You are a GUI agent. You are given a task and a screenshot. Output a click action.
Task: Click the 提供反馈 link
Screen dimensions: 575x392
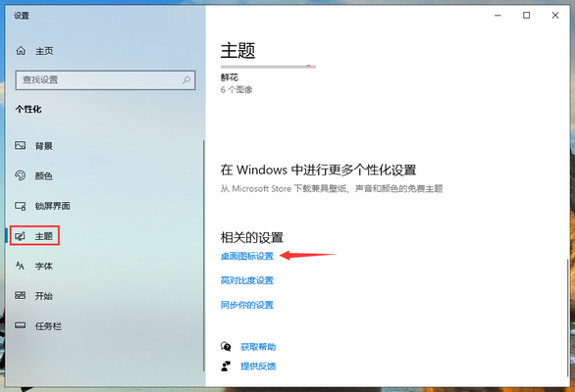coord(258,366)
